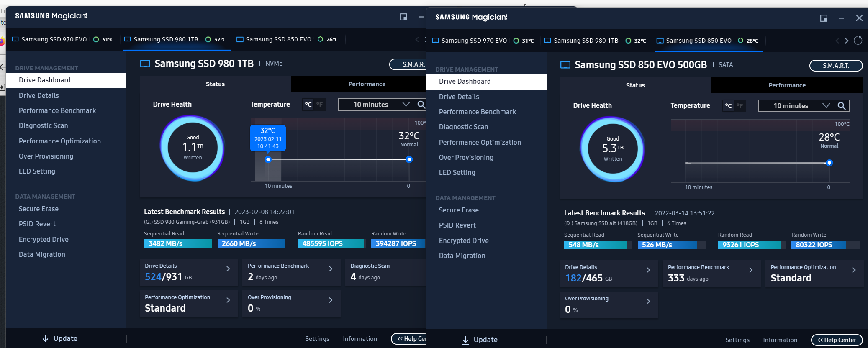Click Drive Health ring in left window
868x348 pixels.
[193, 148]
